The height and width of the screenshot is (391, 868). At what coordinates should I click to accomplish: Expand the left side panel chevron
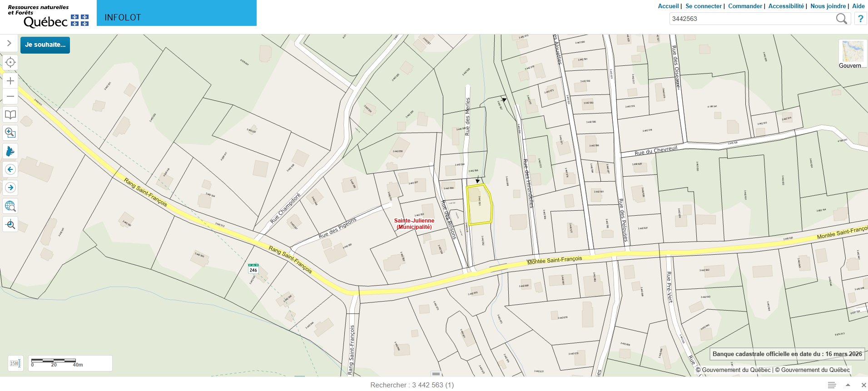point(9,43)
